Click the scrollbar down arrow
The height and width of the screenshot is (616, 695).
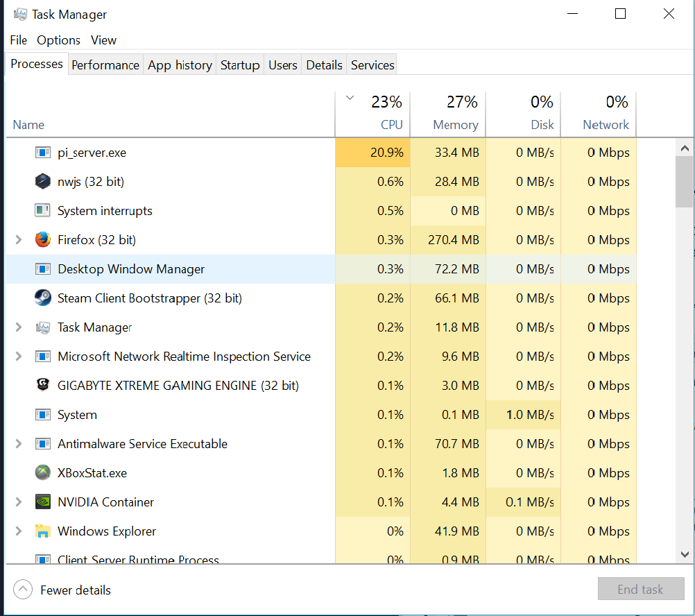tap(685, 554)
